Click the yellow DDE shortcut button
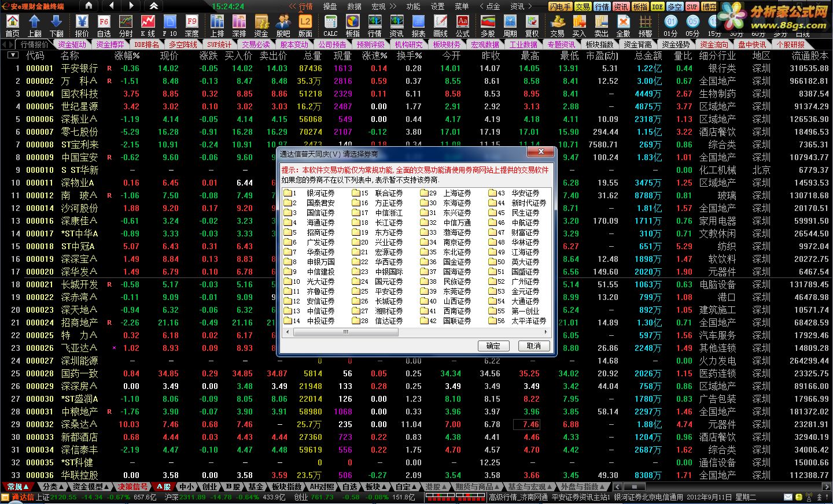833x504 pixels. [x=657, y=6]
